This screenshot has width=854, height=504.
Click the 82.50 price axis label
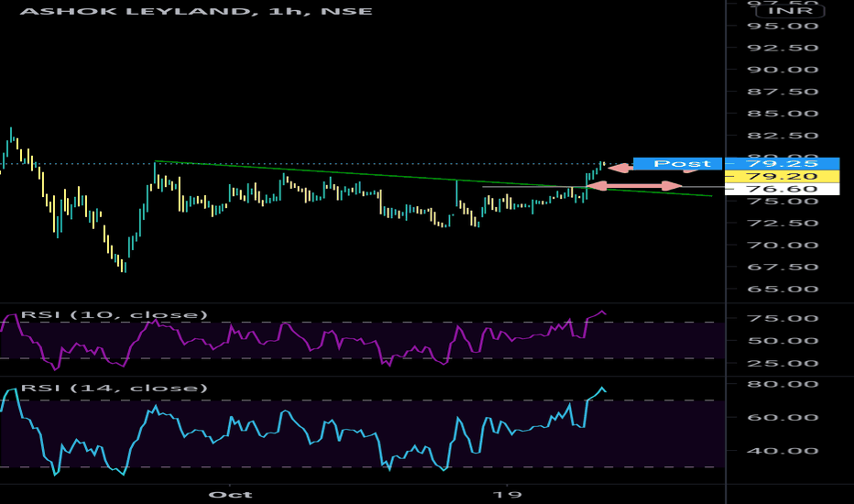783,136
